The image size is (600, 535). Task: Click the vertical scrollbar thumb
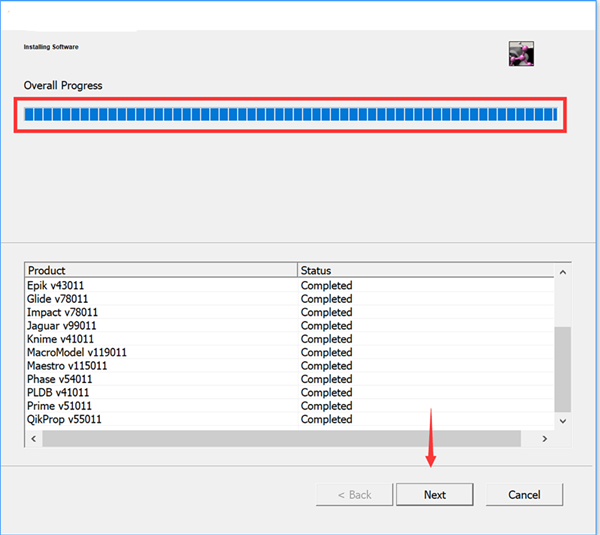point(562,369)
